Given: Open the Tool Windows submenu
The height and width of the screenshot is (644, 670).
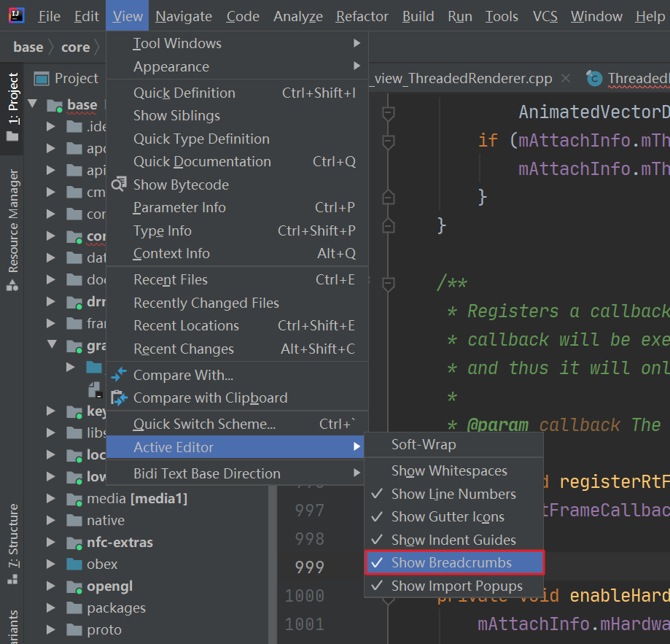Looking at the screenshot, I should [x=177, y=43].
